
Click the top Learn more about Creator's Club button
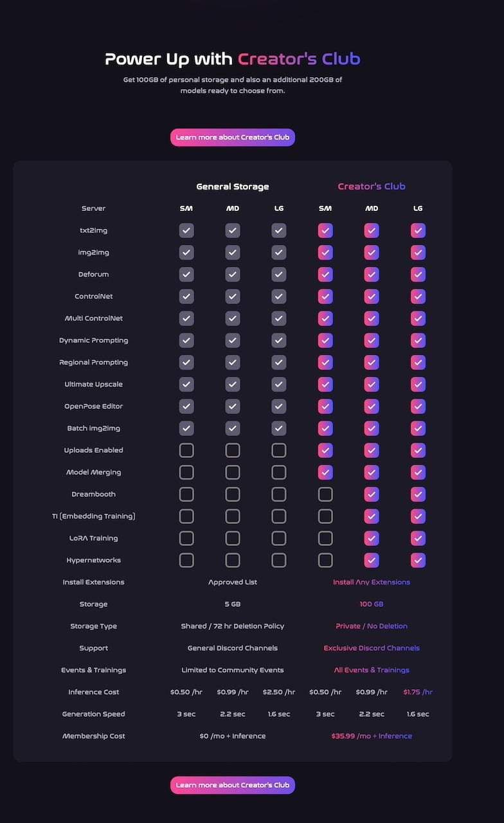pos(232,138)
